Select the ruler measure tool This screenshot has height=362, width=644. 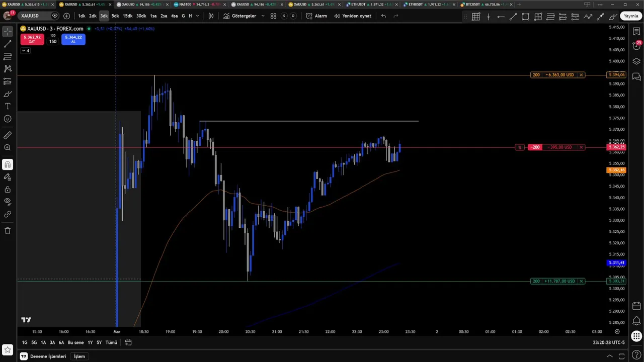point(8,135)
